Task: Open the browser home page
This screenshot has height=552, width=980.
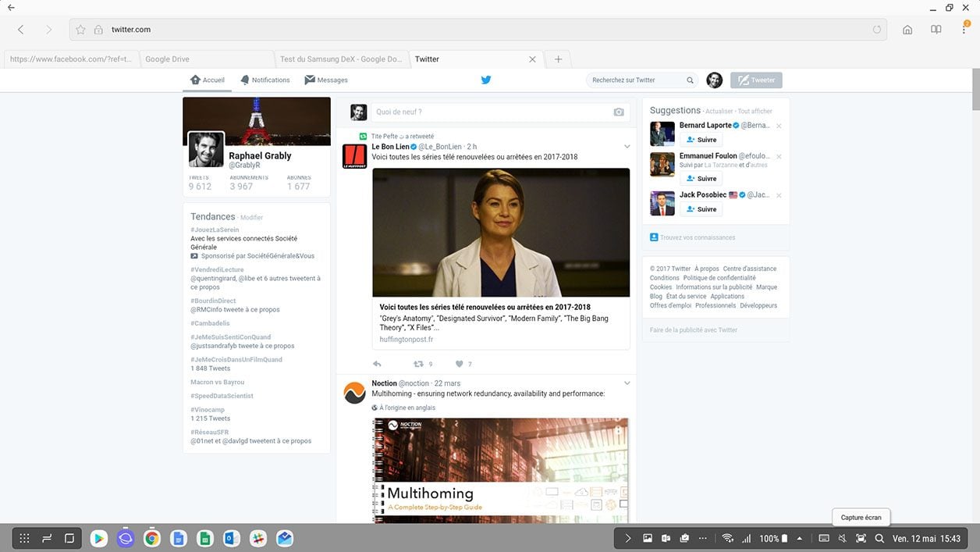Action: (x=907, y=30)
